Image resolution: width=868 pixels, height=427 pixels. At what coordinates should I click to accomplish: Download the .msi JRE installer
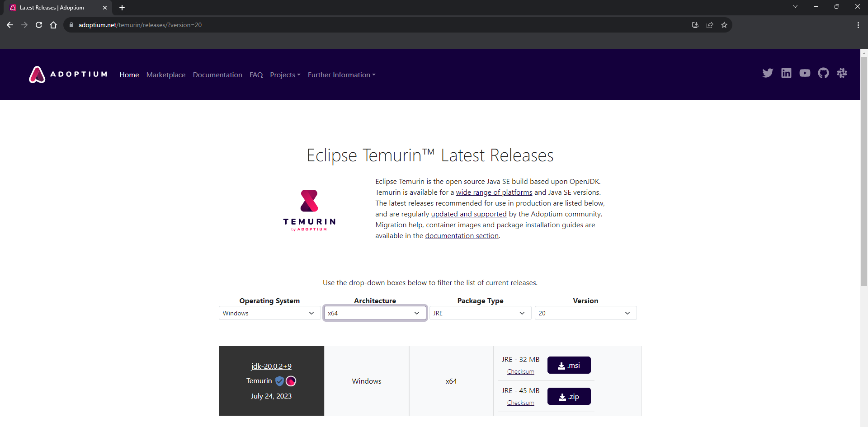(569, 365)
